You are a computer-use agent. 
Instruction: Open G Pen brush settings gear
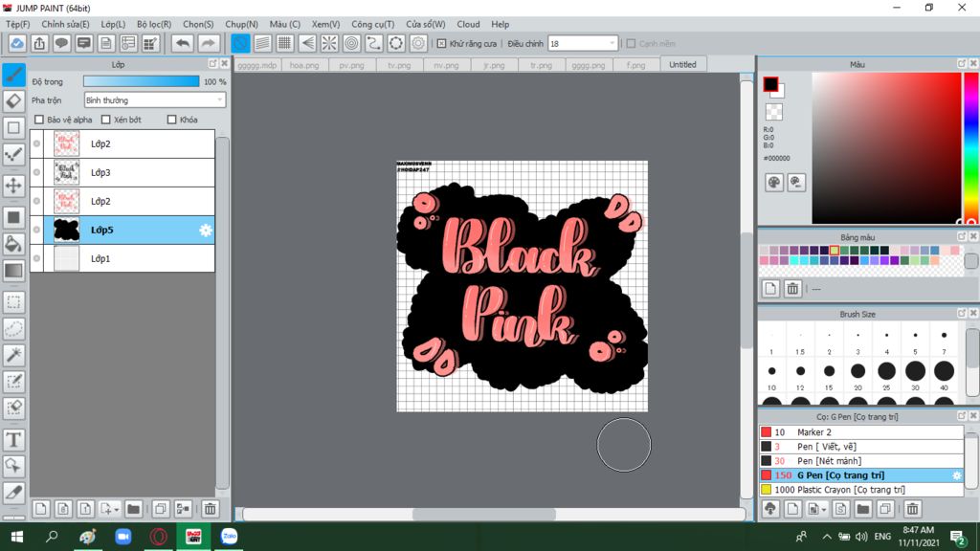click(956, 475)
